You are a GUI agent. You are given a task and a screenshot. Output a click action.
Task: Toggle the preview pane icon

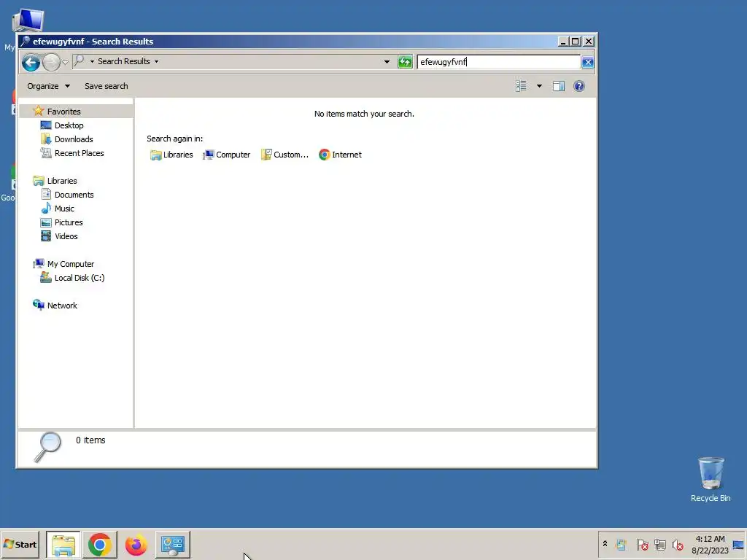coord(559,86)
